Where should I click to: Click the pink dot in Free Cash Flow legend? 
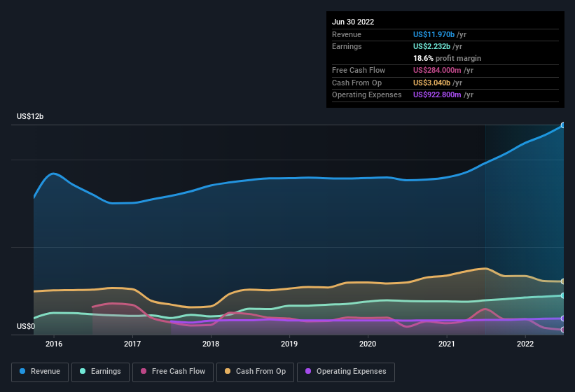tap(144, 371)
